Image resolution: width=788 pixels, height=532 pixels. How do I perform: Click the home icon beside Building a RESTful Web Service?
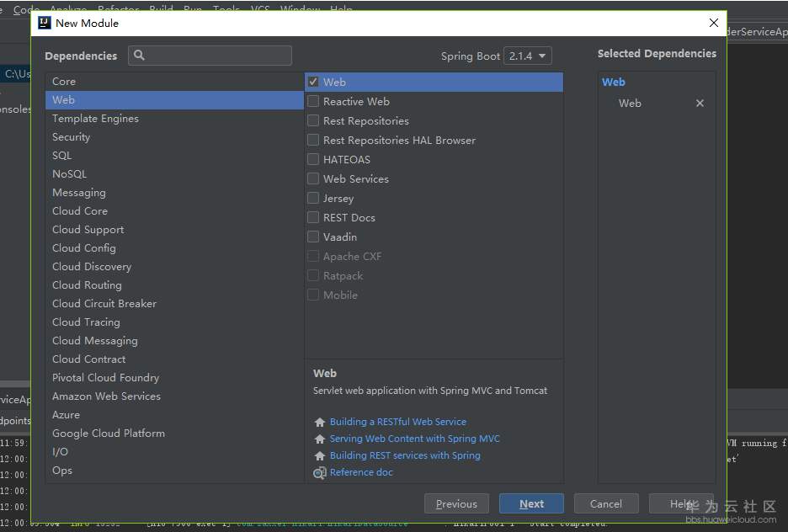(319, 422)
